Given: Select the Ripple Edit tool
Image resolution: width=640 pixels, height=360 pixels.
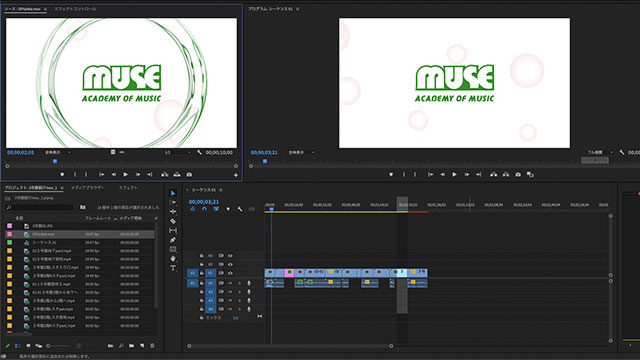Looking at the screenshot, I should click(173, 212).
